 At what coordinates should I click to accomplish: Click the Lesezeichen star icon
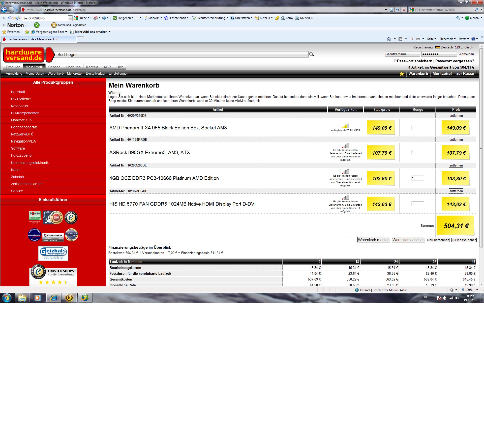point(166,18)
